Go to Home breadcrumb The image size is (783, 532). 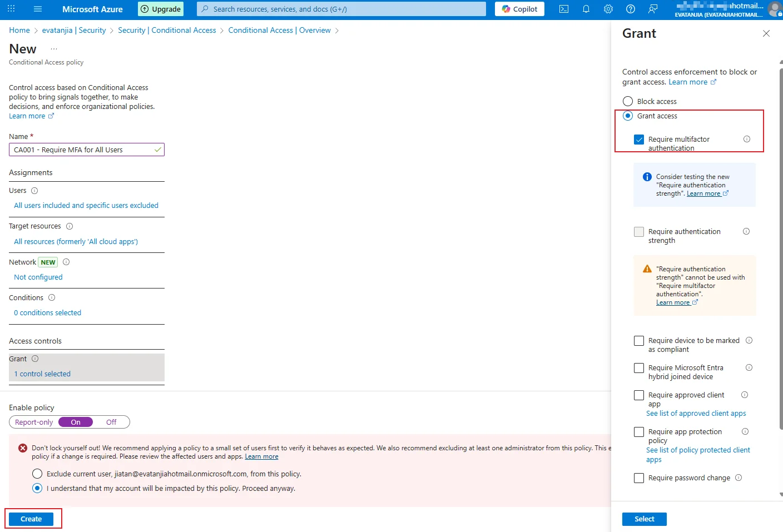coord(19,30)
